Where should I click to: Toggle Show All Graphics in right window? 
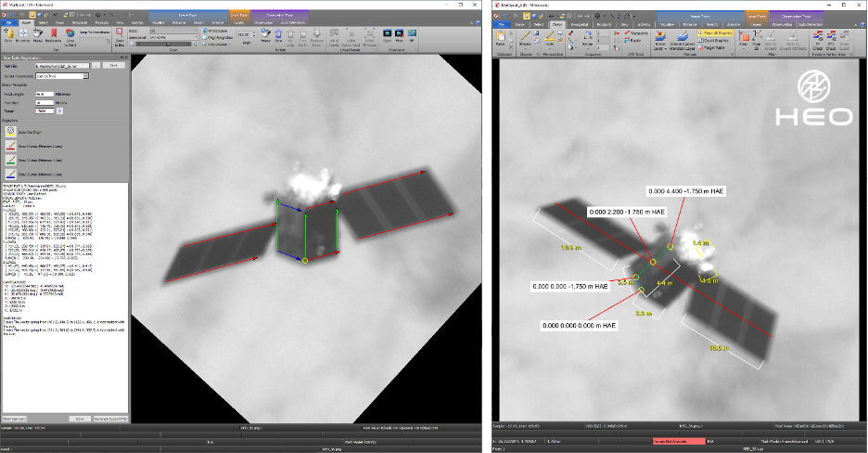pos(715,33)
